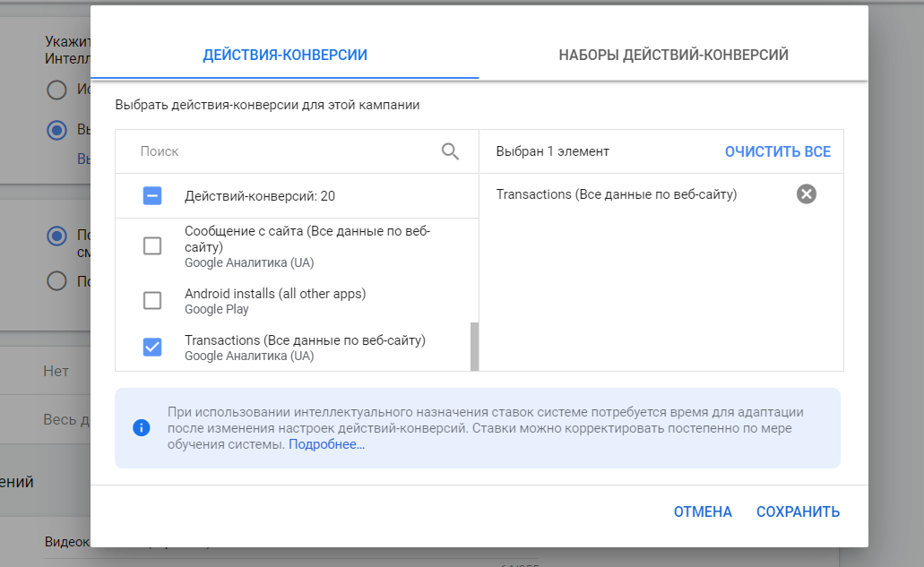Viewport: 924px width, 567px height.
Task: Focus the Поиск search field
Action: coord(287,151)
